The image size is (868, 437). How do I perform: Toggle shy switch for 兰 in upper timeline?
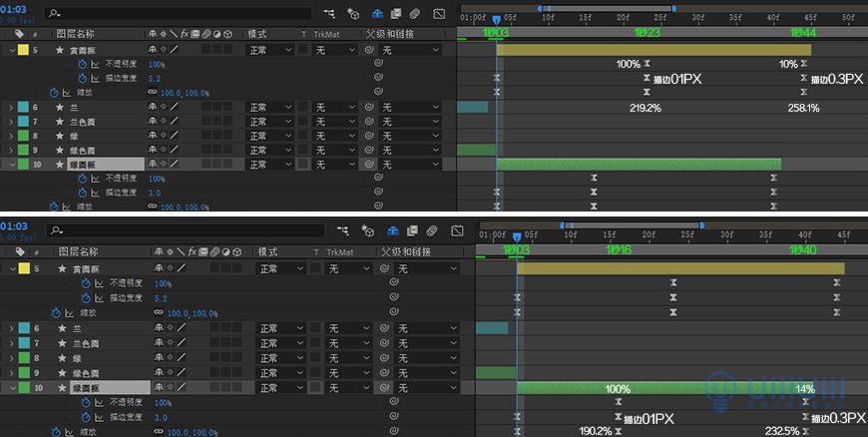tap(153, 107)
